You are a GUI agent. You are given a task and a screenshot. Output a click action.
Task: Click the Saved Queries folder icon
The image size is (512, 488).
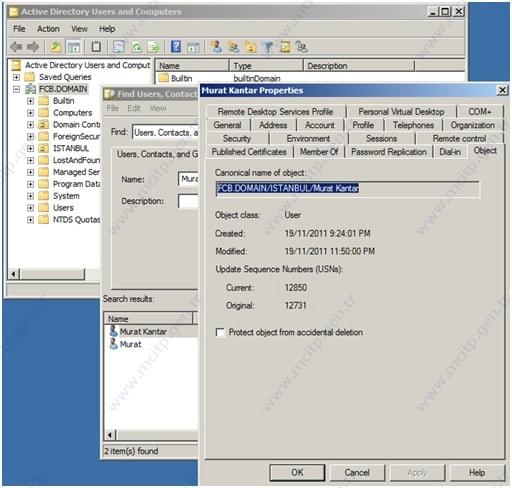pyautogui.click(x=30, y=77)
